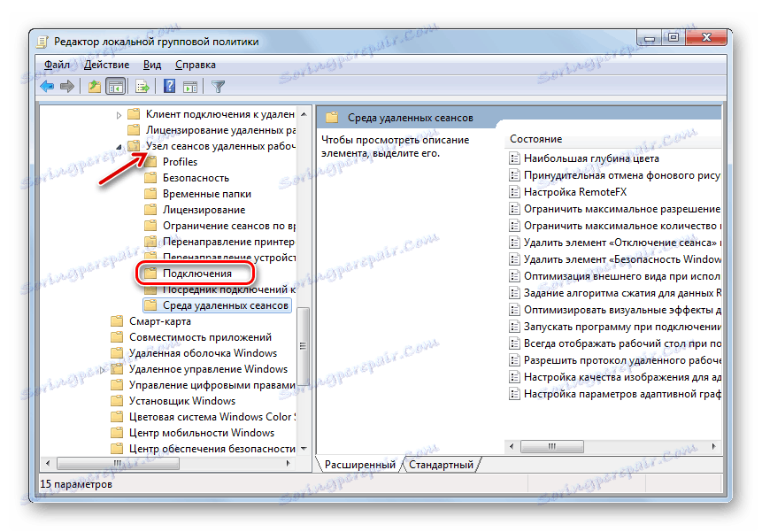Select Ограничить максимальное количество setting
Screen dimensions: 762x532
[622, 226]
